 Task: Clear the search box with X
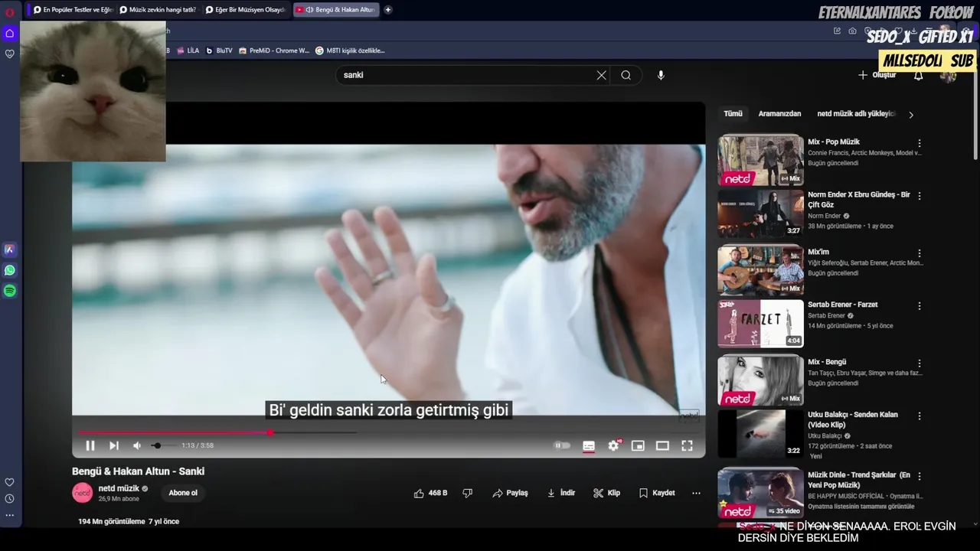point(601,75)
